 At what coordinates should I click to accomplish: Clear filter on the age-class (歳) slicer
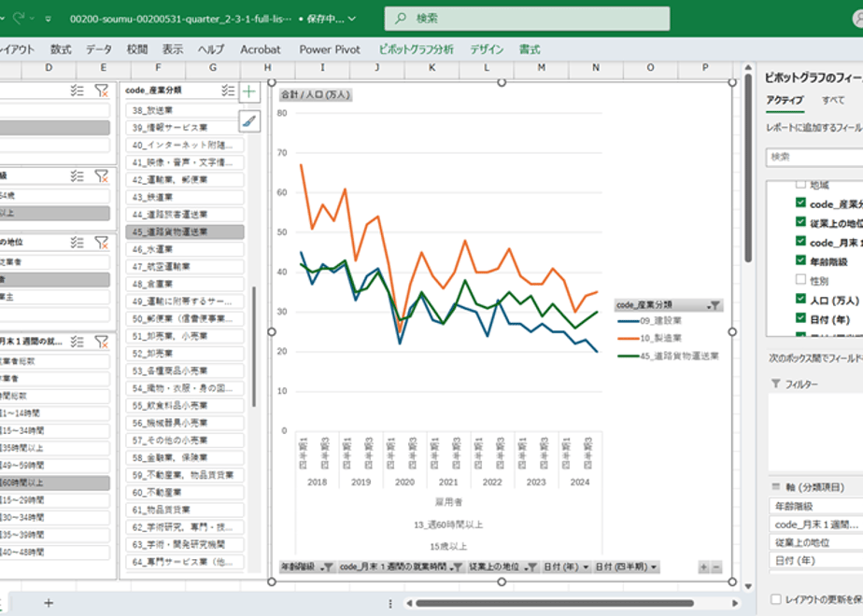coord(101,176)
